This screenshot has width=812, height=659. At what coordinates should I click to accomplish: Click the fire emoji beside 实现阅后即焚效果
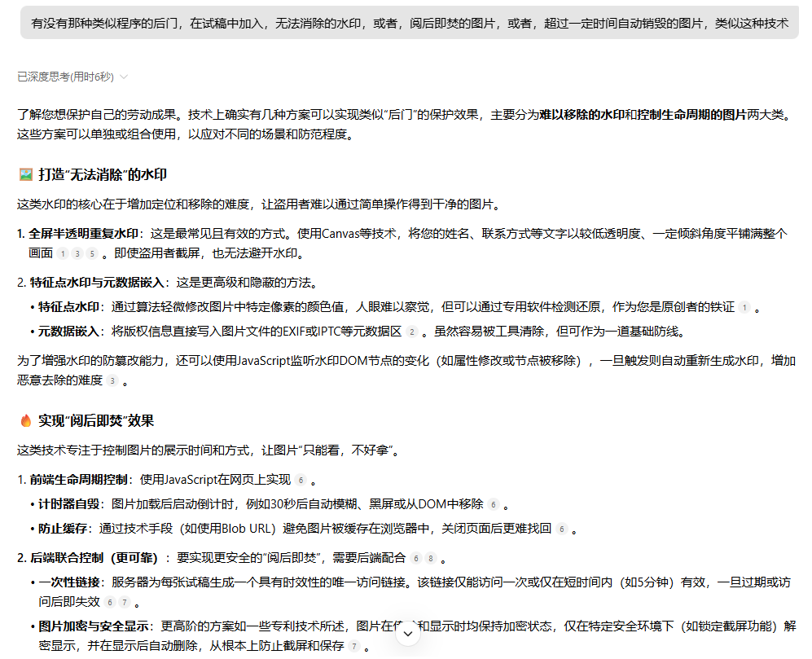tap(25, 420)
